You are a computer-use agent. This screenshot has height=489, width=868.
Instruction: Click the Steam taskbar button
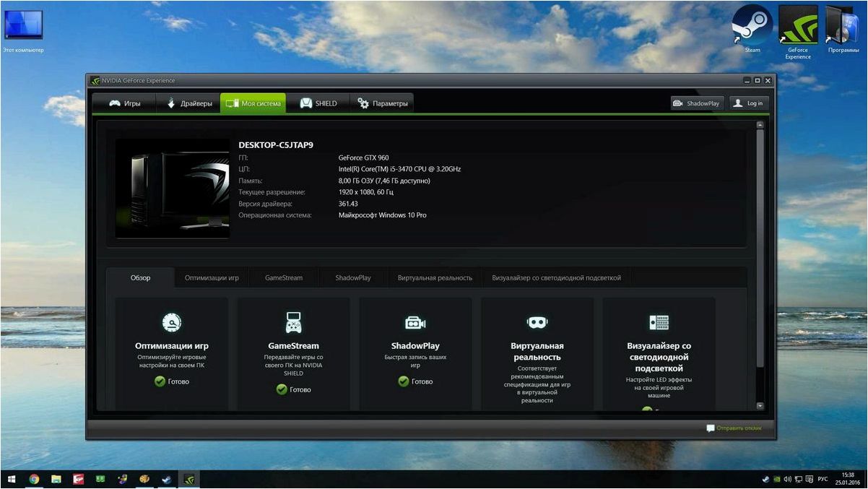pyautogui.click(x=166, y=479)
